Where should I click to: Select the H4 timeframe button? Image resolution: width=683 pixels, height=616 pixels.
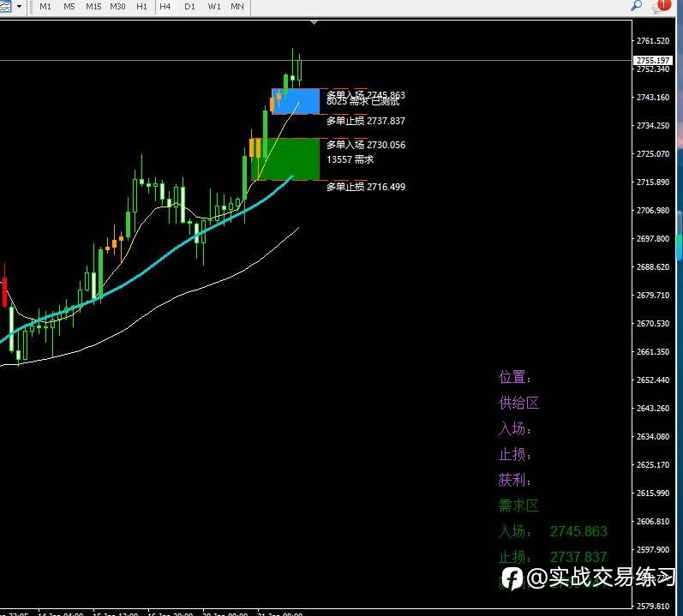click(165, 7)
